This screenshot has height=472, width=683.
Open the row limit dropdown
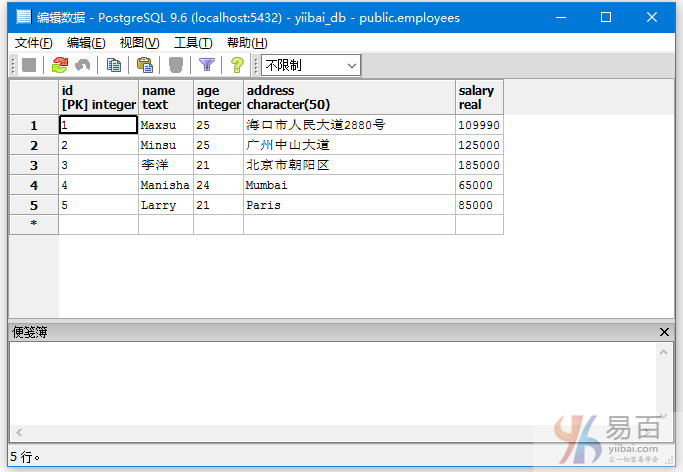point(310,65)
